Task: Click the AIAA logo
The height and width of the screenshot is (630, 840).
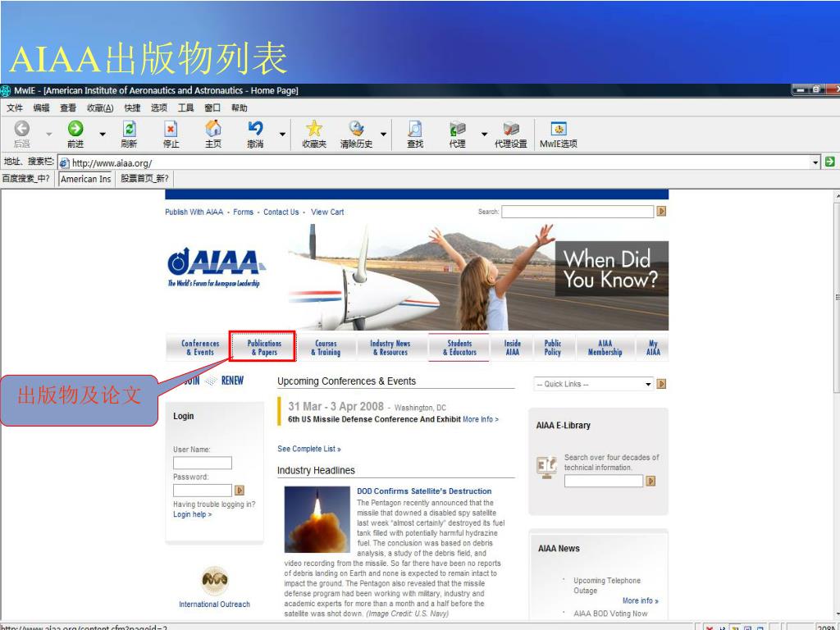Action: [x=216, y=267]
